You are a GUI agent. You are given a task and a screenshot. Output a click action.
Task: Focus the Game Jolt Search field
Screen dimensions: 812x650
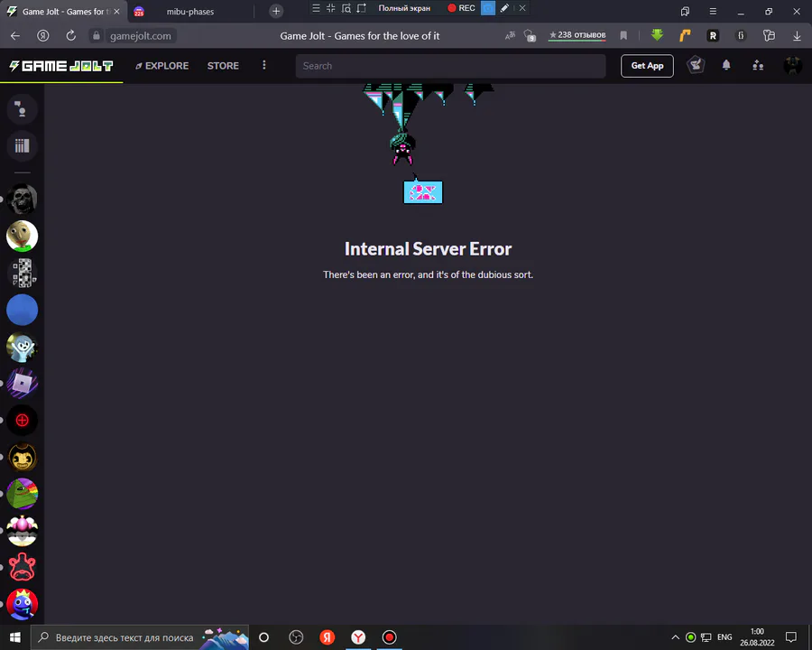pos(450,66)
